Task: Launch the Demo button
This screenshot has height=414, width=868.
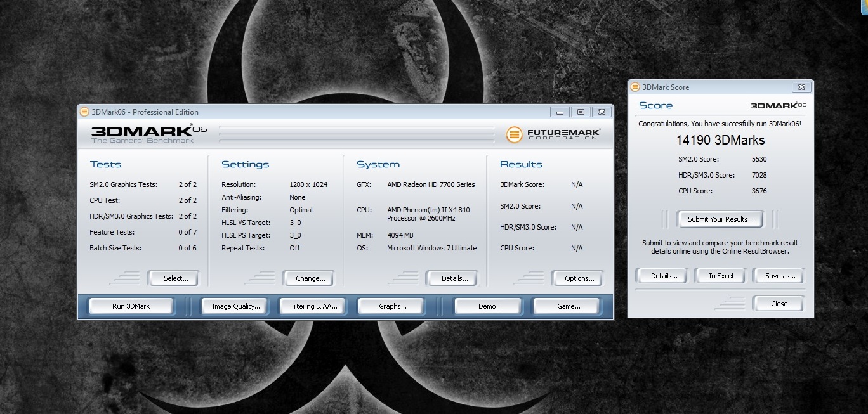Action: click(490, 306)
